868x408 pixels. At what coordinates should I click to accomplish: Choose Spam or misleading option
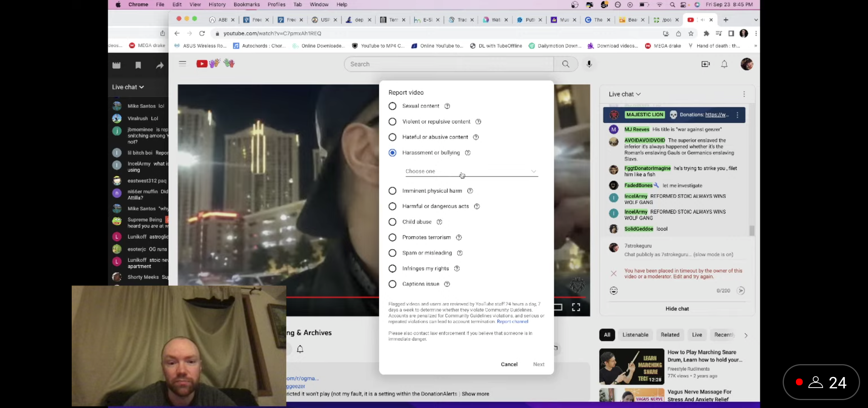coord(392,253)
